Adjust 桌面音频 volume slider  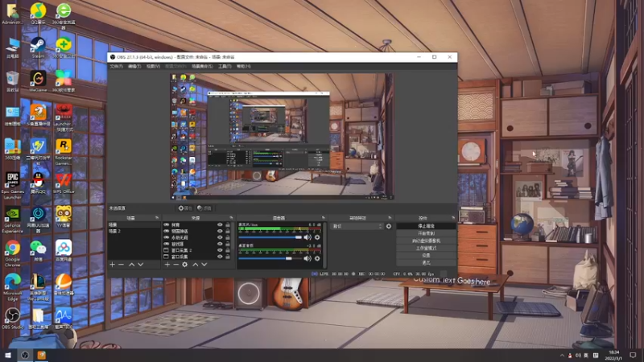point(270,258)
